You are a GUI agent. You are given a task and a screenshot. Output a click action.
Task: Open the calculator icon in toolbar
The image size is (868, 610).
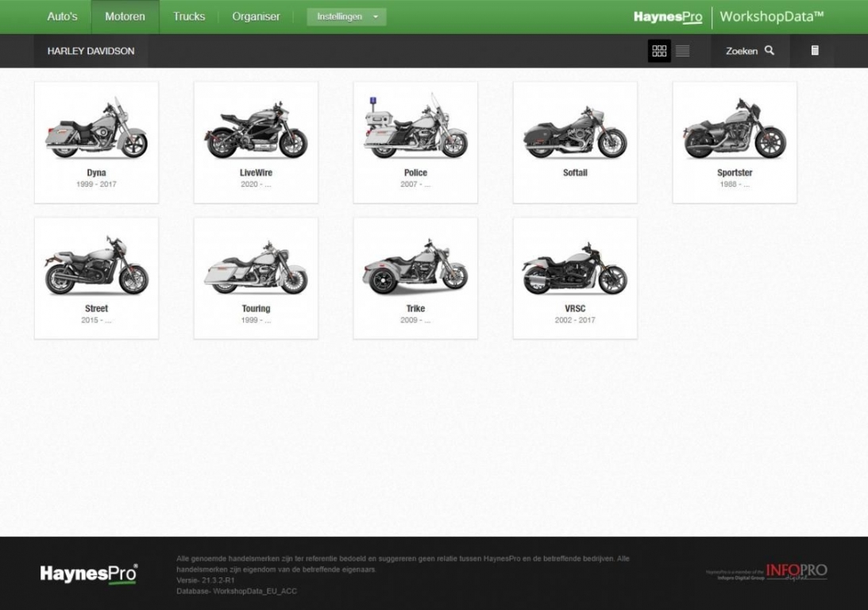point(815,50)
